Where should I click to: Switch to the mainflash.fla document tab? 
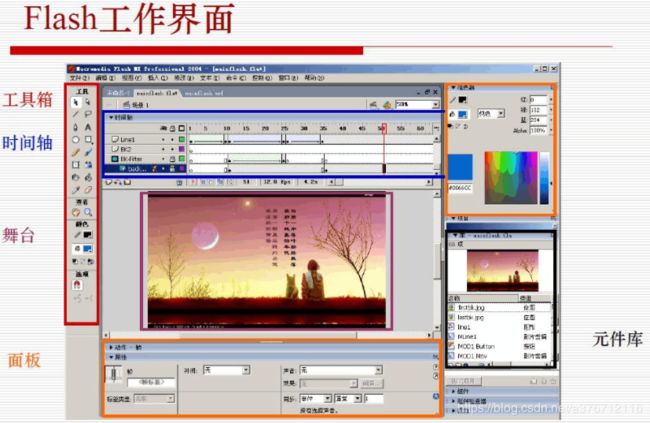tap(157, 93)
